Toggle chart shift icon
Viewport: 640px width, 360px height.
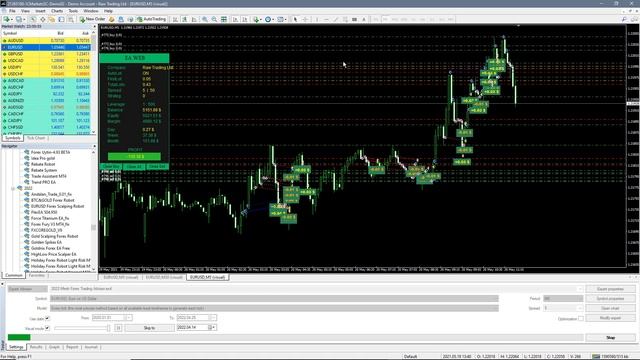point(245,19)
